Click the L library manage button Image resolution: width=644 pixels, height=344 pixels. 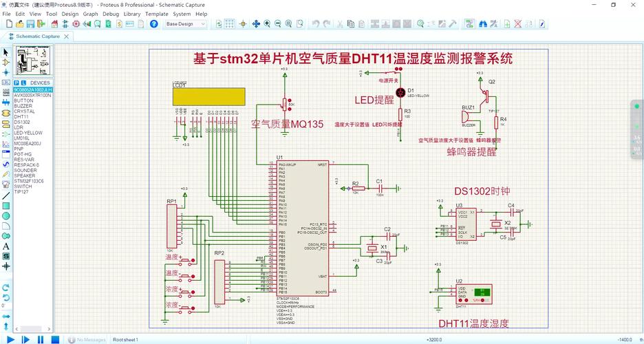coord(23,83)
